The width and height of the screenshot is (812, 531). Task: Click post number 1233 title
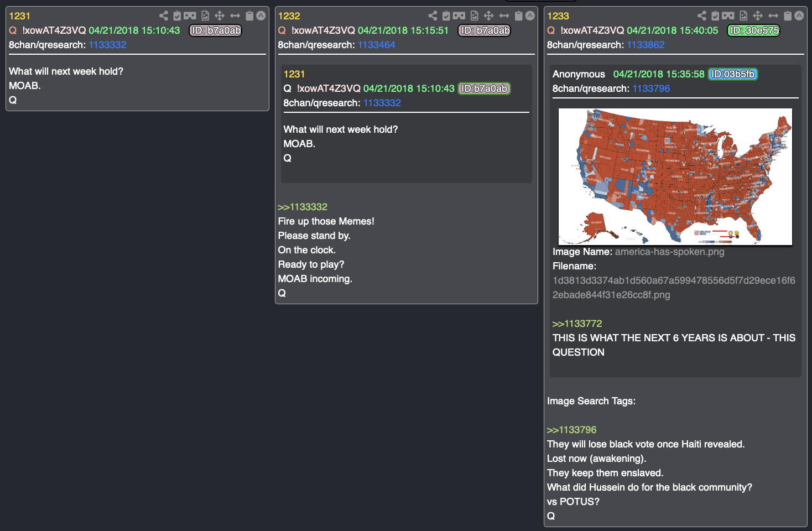[558, 16]
